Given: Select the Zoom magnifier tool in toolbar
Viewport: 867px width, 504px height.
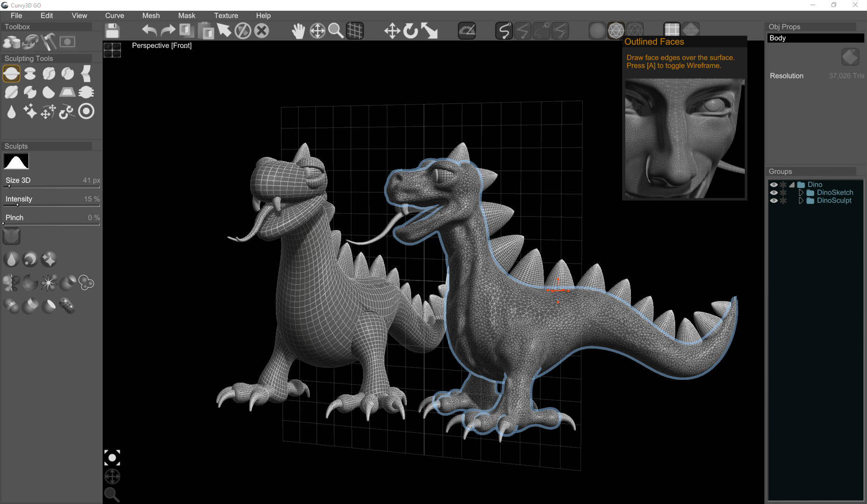Looking at the screenshot, I should 336,31.
